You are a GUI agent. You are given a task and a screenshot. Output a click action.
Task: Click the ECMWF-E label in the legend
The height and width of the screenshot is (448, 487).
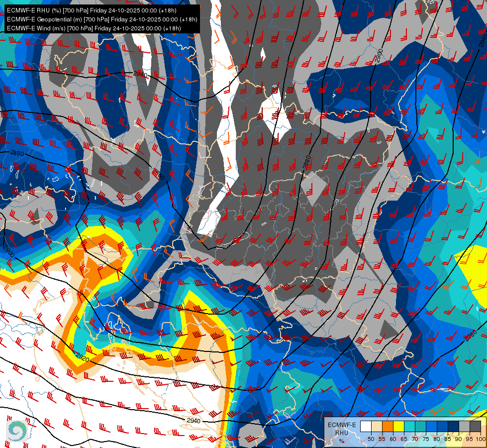click(342, 425)
